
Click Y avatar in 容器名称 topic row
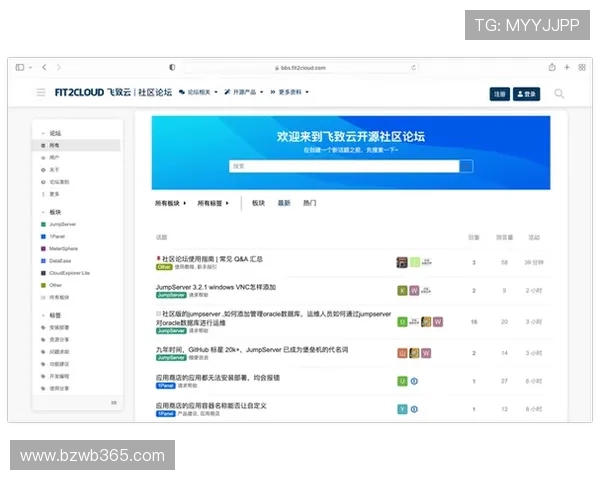(402, 409)
